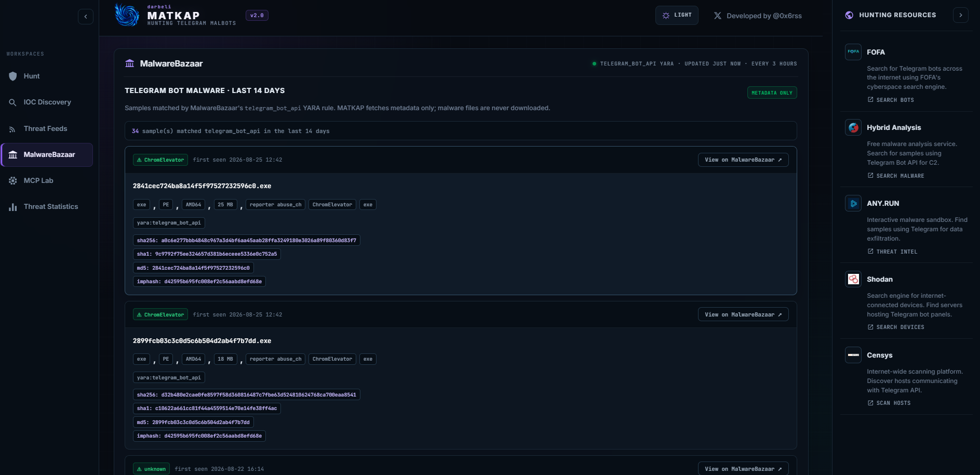Open Shodan SEARCH DEVICES link
This screenshot has width=980, height=475.
coord(896,327)
